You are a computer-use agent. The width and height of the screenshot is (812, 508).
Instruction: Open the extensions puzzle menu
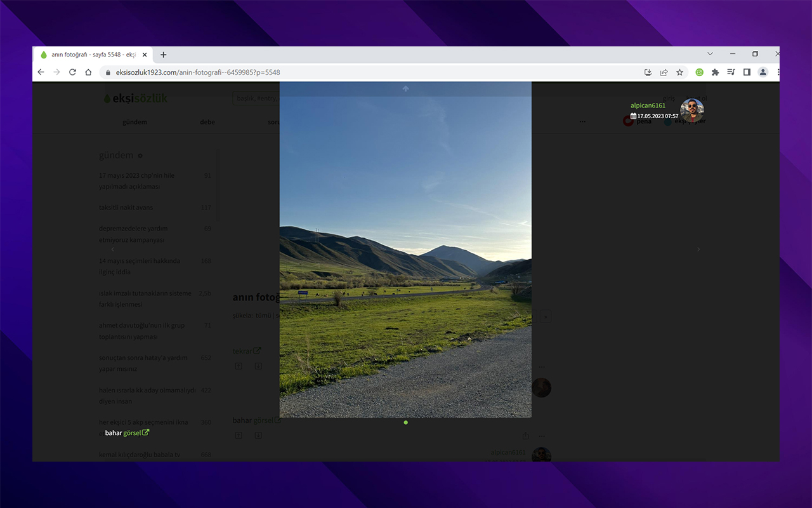click(715, 72)
